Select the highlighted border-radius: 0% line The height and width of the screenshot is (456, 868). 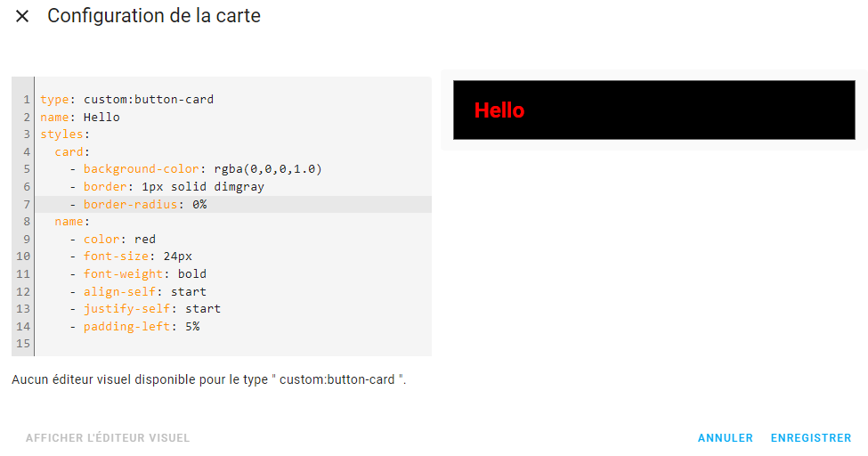click(x=144, y=204)
